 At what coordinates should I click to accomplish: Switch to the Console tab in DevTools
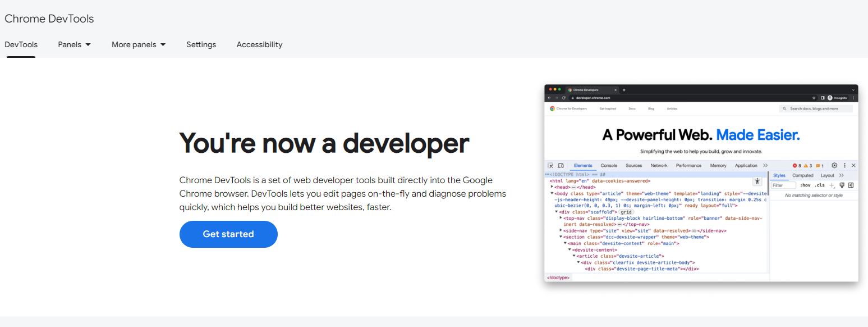(x=609, y=166)
